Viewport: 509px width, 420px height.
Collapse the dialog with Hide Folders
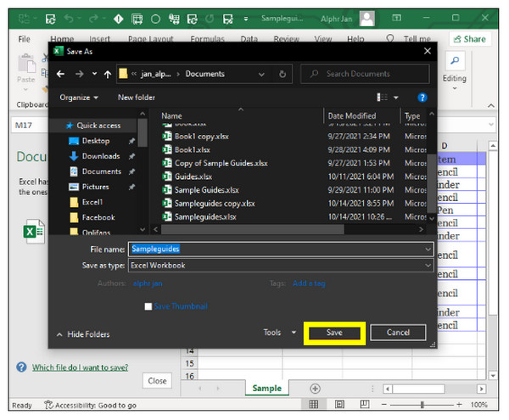(83, 334)
